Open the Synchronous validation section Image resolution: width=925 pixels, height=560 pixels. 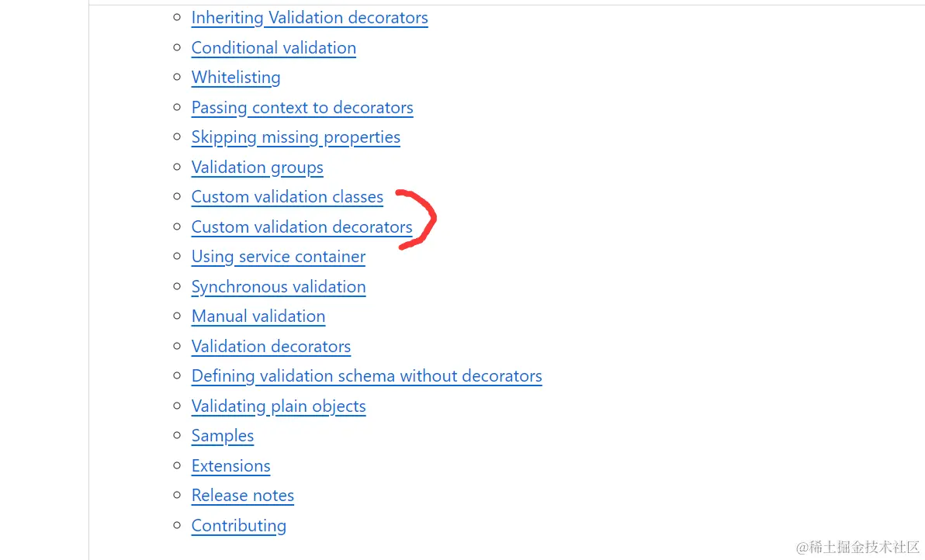[279, 286]
